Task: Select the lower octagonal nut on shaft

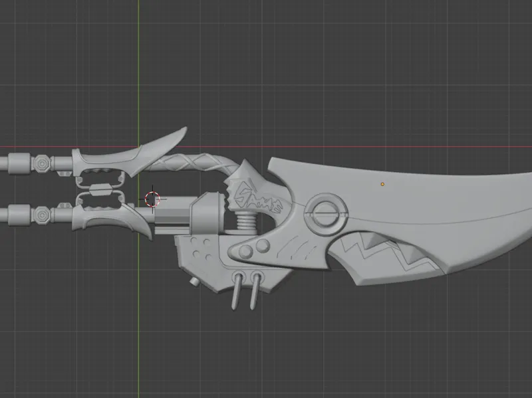Action: click(x=42, y=215)
